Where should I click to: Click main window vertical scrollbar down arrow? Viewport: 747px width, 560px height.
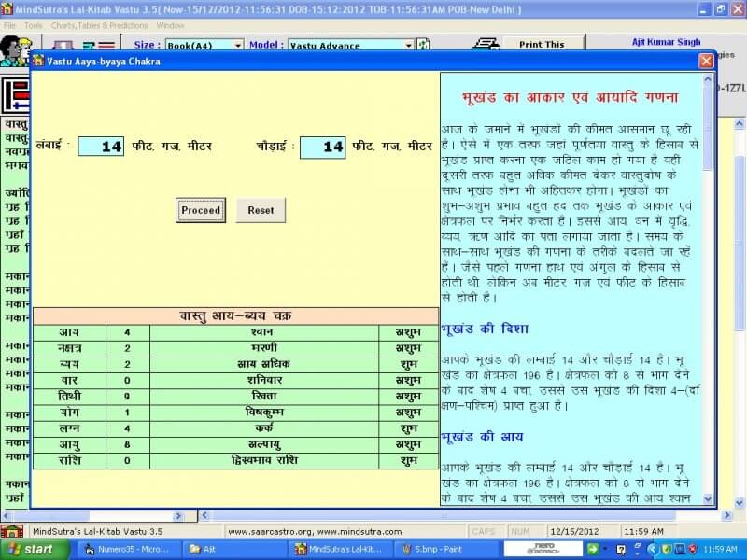pos(739,502)
